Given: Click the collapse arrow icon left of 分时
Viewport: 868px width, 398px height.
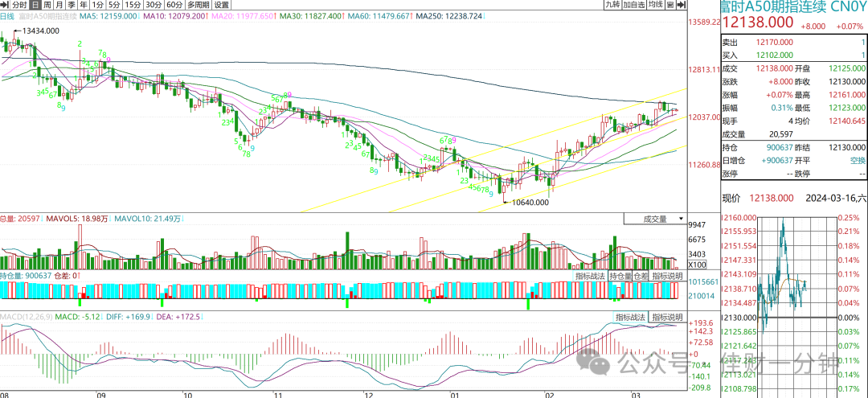Looking at the screenshot, I should coord(5,5).
